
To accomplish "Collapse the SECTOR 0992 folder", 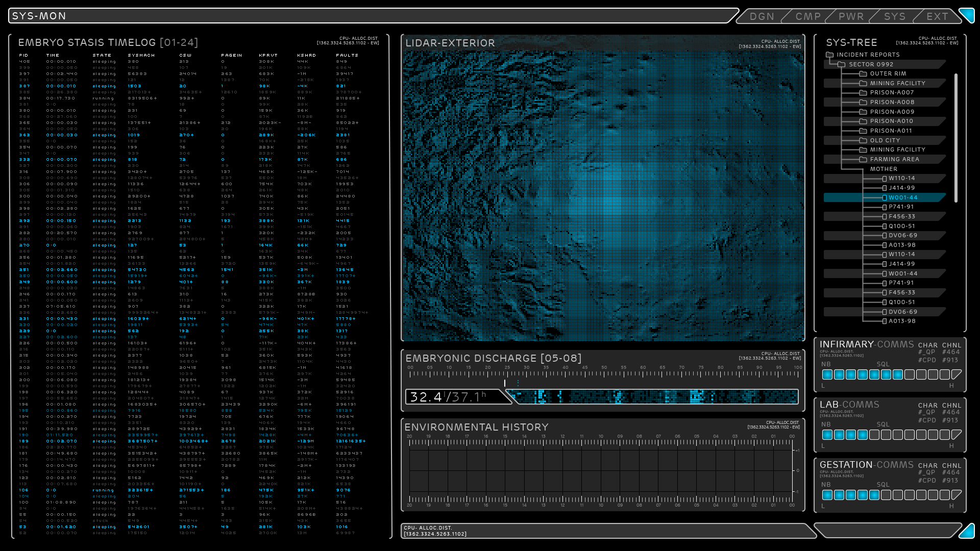I will point(842,65).
